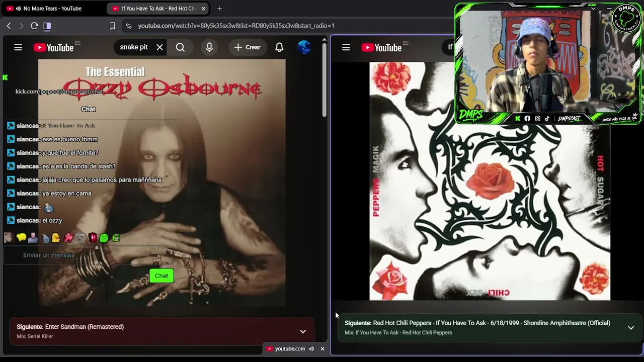Click the 'snake pit' search field
Viewport: 644px width, 362px height.
click(x=134, y=47)
